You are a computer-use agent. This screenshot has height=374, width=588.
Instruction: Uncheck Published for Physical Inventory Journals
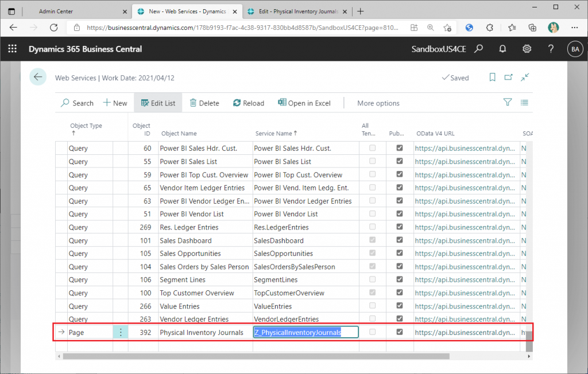tap(400, 332)
